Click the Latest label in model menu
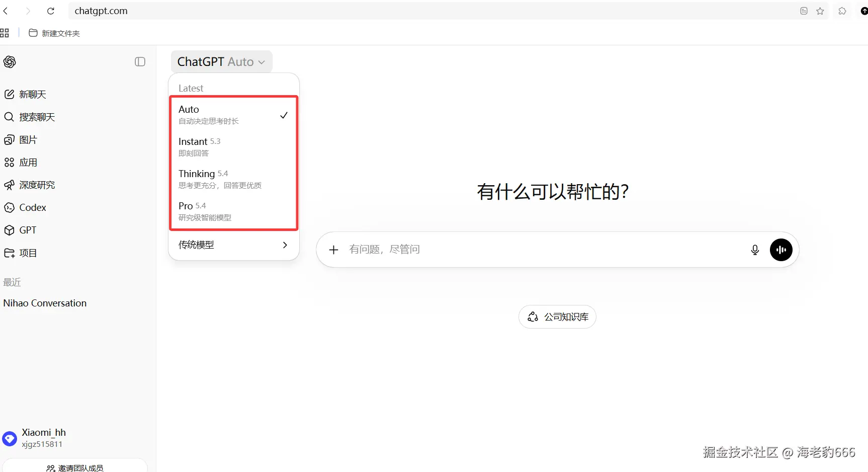Screen dimensions: 868x472 coord(191,88)
